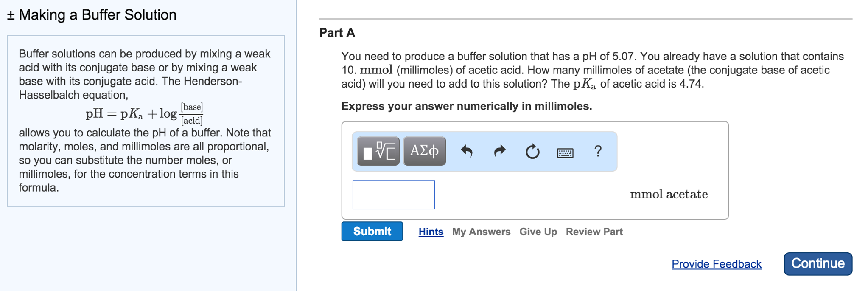The height and width of the screenshot is (291, 868).
Task: Redo the equation edit
Action: click(499, 150)
